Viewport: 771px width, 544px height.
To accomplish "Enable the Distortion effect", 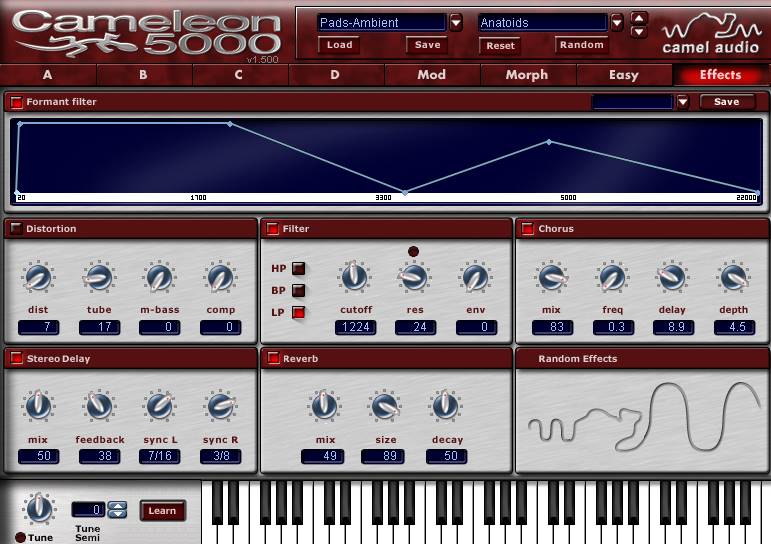I will click(x=17, y=228).
